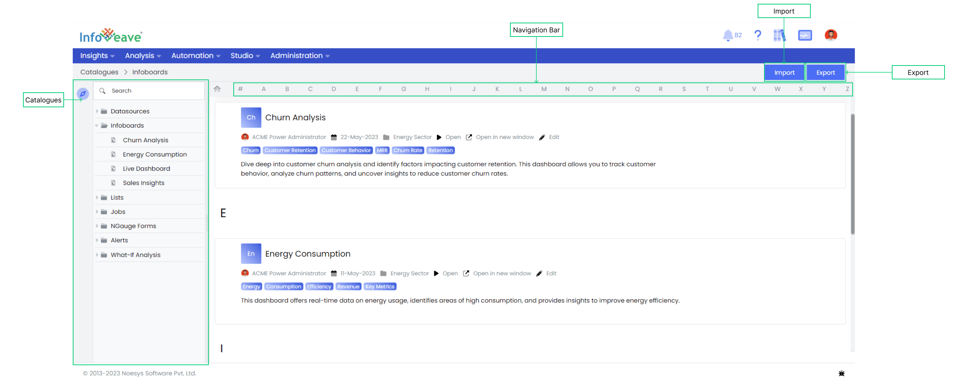Click the Import button
The width and height of the screenshot is (980, 384).
click(784, 73)
